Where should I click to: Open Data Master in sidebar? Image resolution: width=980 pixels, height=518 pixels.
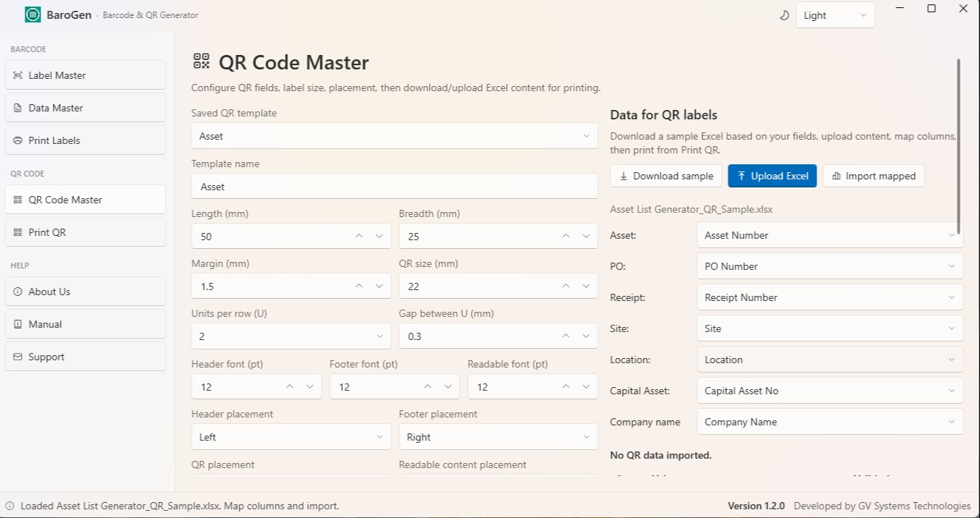point(85,108)
